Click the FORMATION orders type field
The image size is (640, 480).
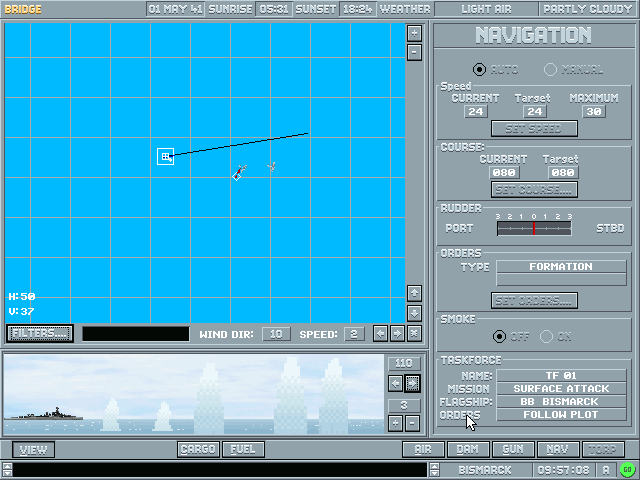(561, 267)
